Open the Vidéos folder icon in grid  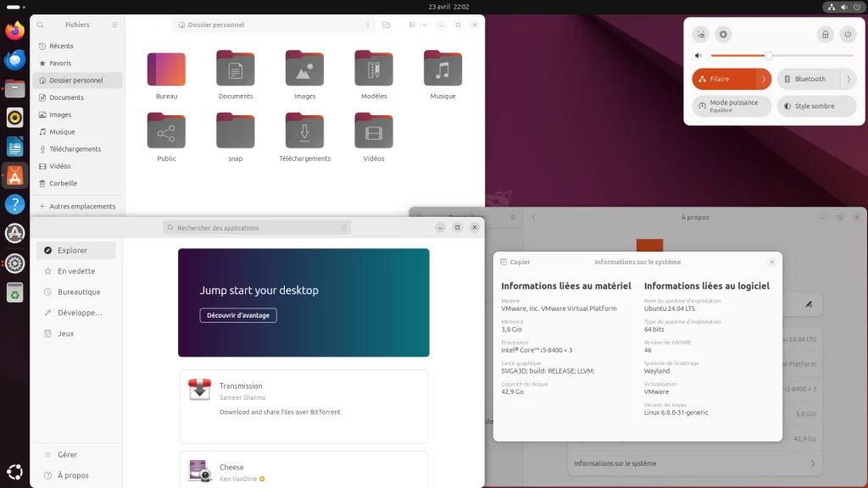(x=374, y=131)
